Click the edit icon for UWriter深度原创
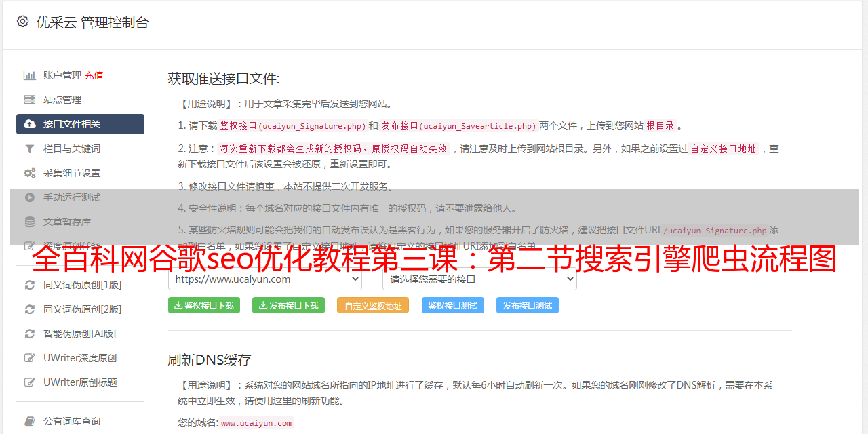Image resolution: width=868 pixels, height=434 pixels. click(30, 358)
